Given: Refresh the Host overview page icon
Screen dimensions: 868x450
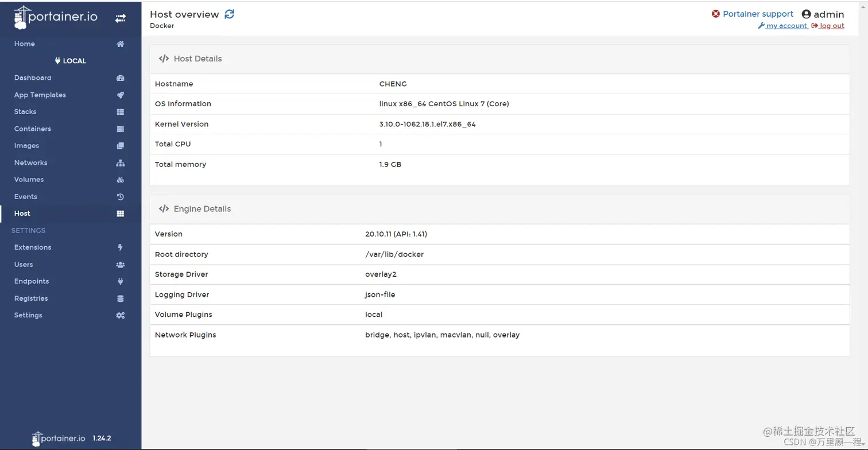Looking at the screenshot, I should click(229, 14).
